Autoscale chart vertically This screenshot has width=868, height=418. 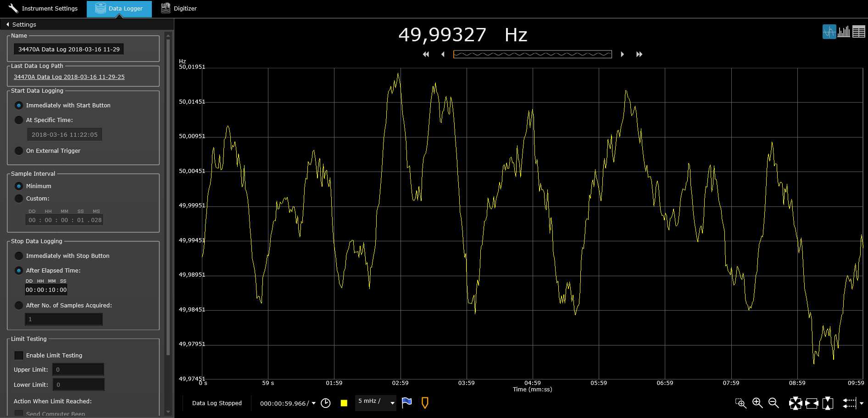[828, 403]
